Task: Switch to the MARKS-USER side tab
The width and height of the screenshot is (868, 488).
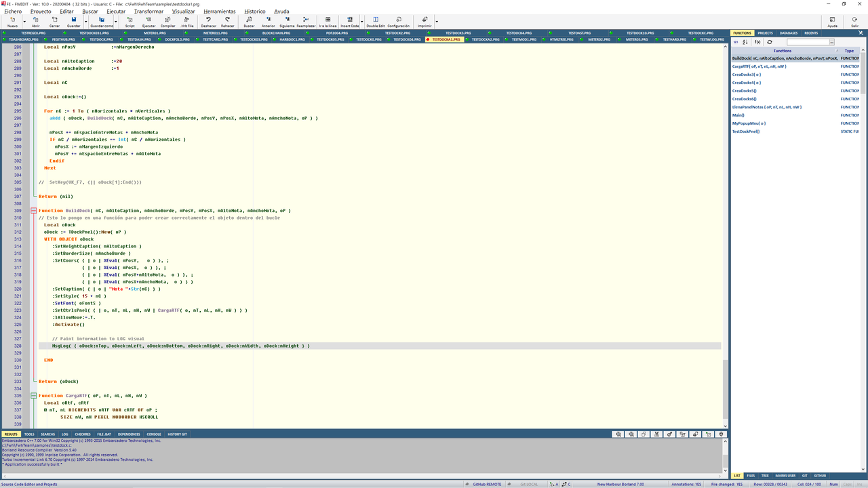Action: pyautogui.click(x=786, y=476)
